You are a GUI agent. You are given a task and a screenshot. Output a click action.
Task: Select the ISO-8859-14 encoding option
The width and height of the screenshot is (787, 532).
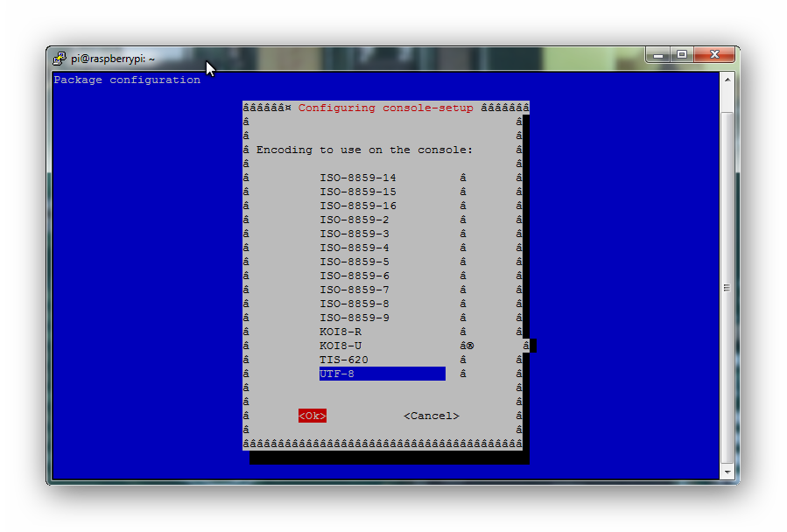tap(357, 178)
